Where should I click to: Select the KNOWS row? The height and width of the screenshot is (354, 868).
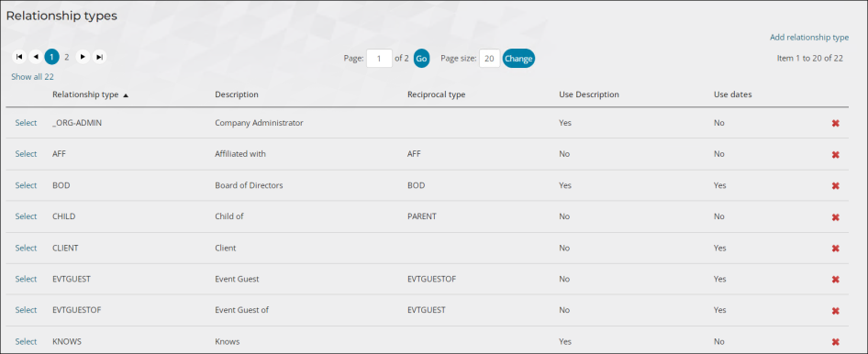coord(26,341)
